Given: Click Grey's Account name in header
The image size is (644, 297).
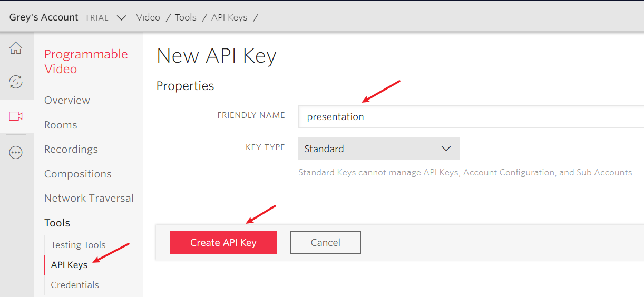Looking at the screenshot, I should [x=44, y=17].
